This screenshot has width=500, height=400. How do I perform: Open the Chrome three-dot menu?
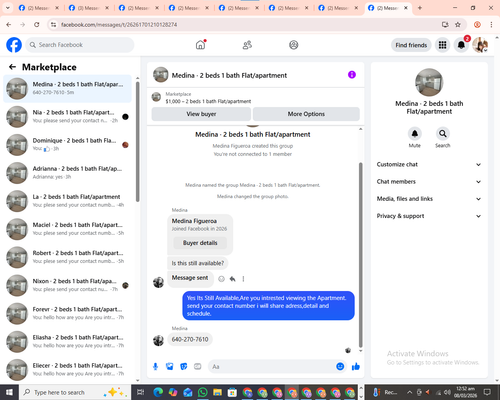coord(491,24)
